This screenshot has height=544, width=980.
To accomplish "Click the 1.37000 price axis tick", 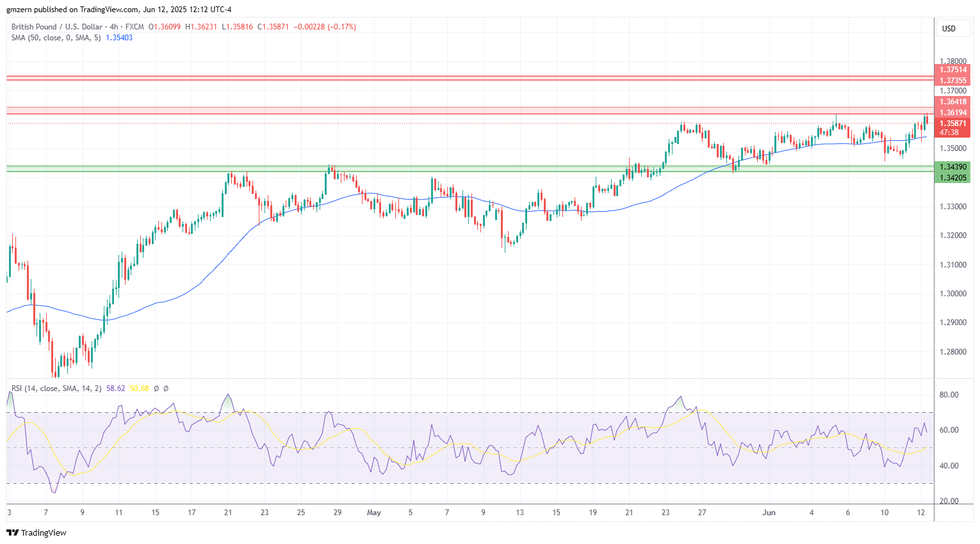I will coord(953,92).
